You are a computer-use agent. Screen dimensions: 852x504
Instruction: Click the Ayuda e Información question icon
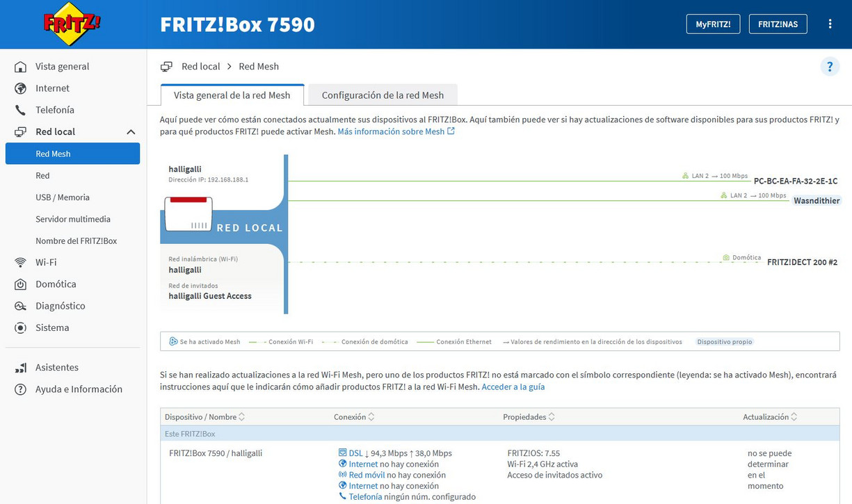click(21, 389)
